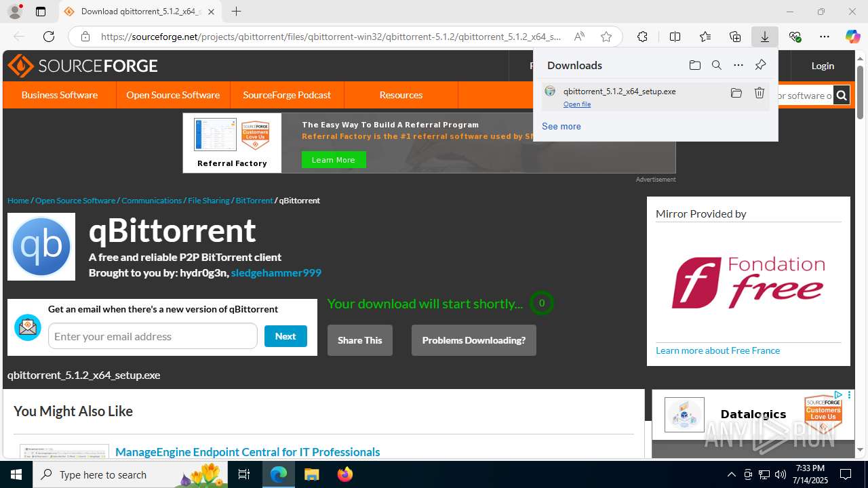Open the notification center
This screenshot has width=868, height=488.
(x=846, y=474)
